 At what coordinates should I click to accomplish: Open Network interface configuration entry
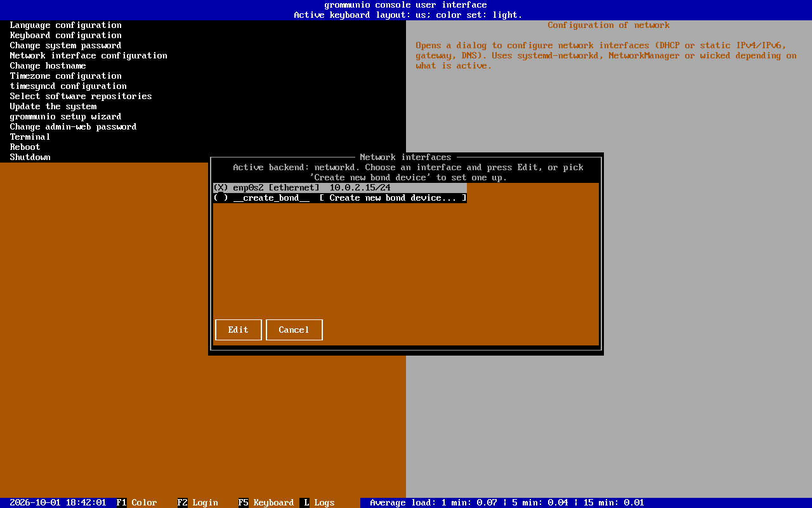coord(89,56)
